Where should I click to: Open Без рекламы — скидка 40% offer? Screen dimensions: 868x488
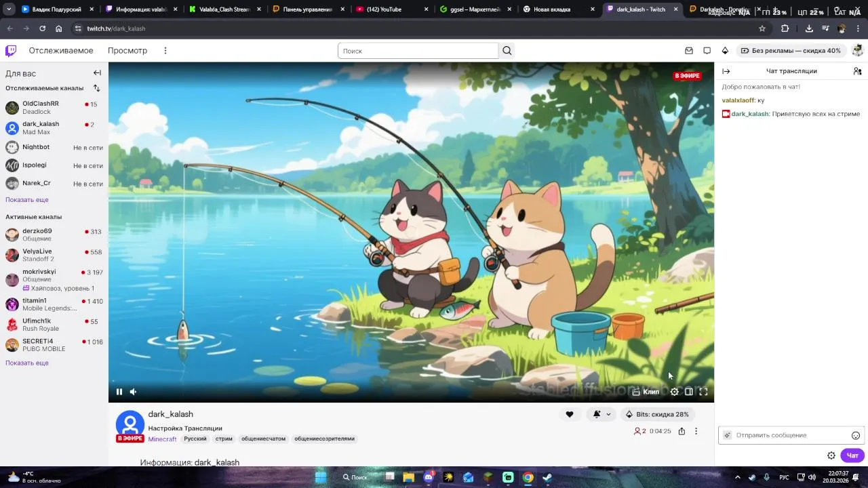coord(791,51)
